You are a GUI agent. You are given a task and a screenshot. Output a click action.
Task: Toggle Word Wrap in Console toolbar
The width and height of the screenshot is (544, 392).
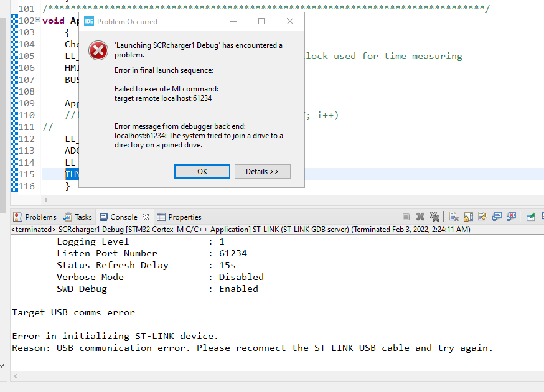tap(482, 217)
